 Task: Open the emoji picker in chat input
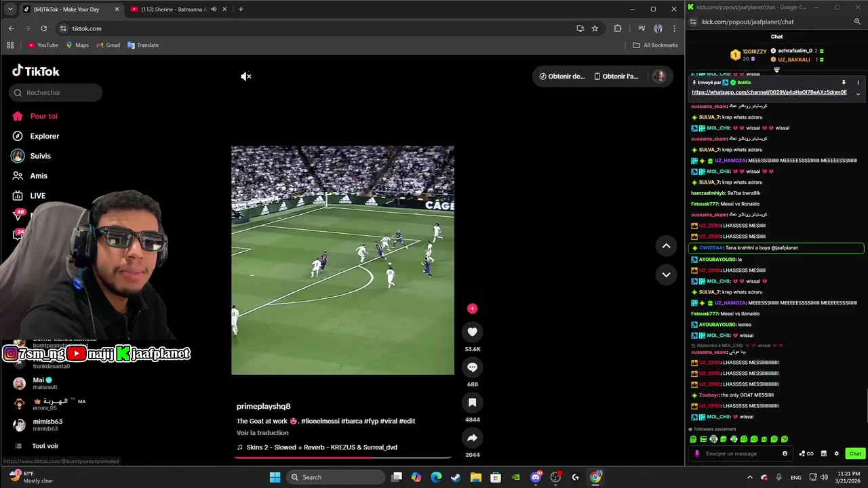(x=785, y=454)
